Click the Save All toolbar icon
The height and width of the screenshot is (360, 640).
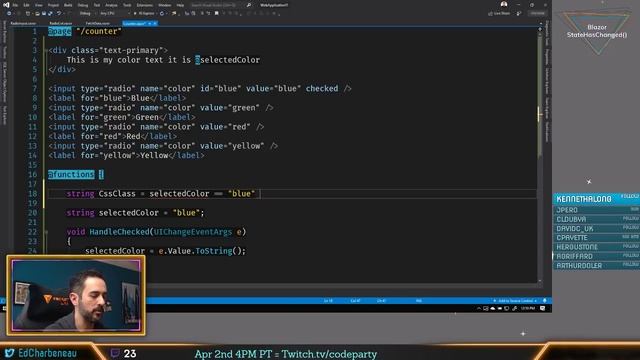(x=50, y=13)
